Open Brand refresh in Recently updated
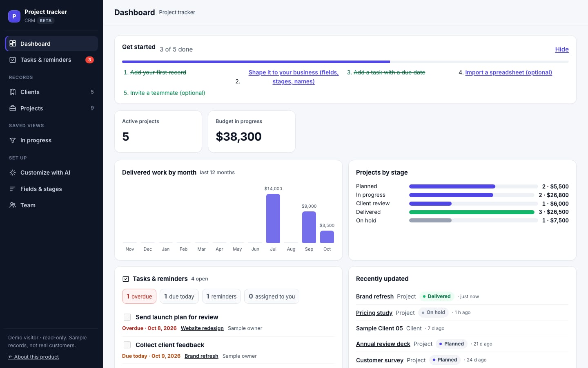Screen dimensions: 588x368 375,296
